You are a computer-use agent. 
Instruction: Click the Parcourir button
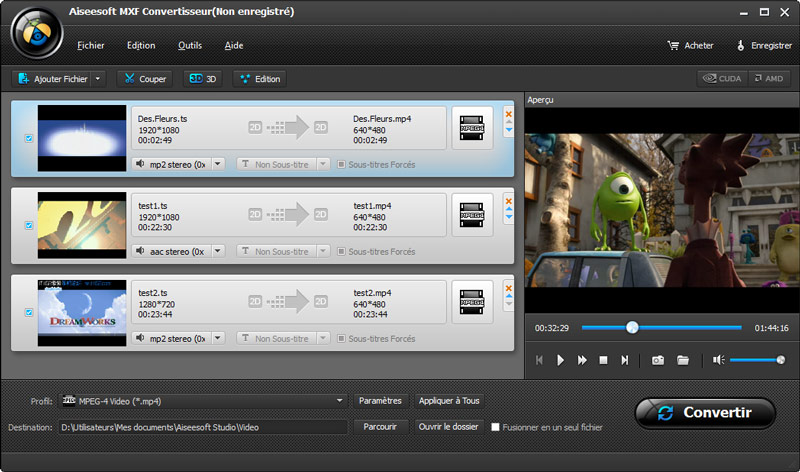tap(380, 427)
